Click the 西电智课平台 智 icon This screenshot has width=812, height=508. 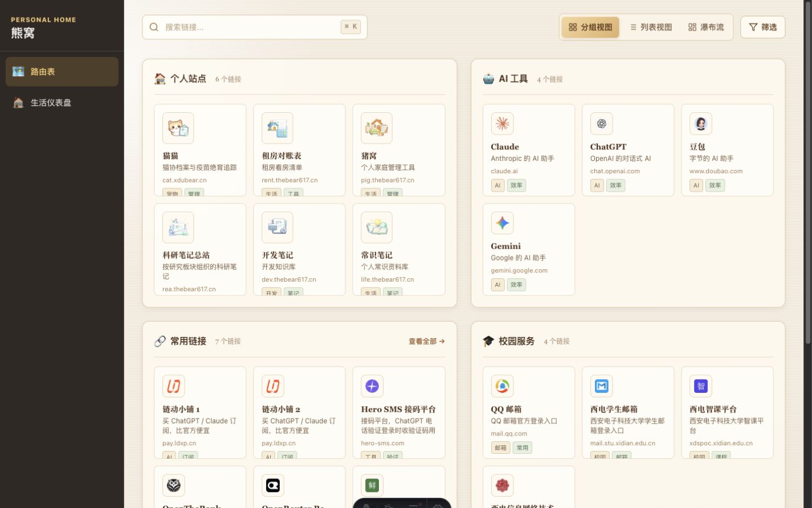701,386
